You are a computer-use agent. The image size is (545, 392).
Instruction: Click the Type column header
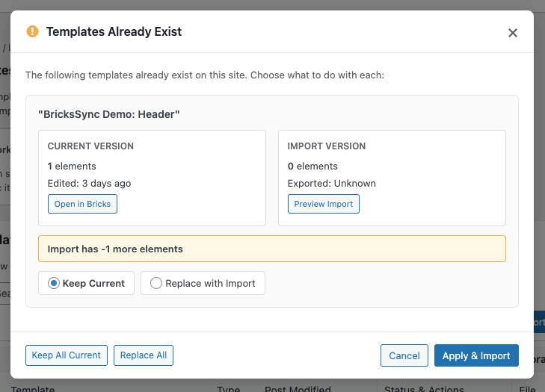pos(228,389)
